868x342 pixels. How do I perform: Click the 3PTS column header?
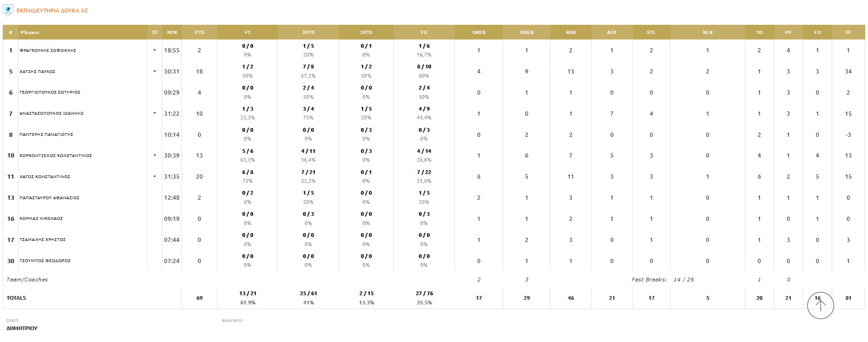coord(366,33)
